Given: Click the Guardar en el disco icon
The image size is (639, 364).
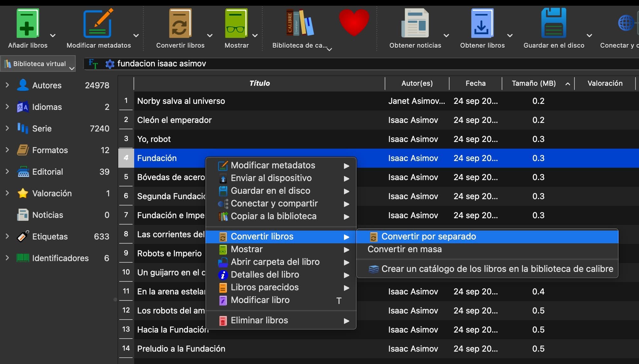Looking at the screenshot, I should [553, 24].
